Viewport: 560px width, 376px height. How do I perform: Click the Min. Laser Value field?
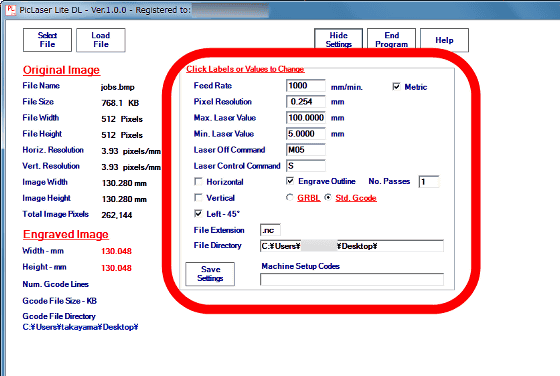[306, 134]
